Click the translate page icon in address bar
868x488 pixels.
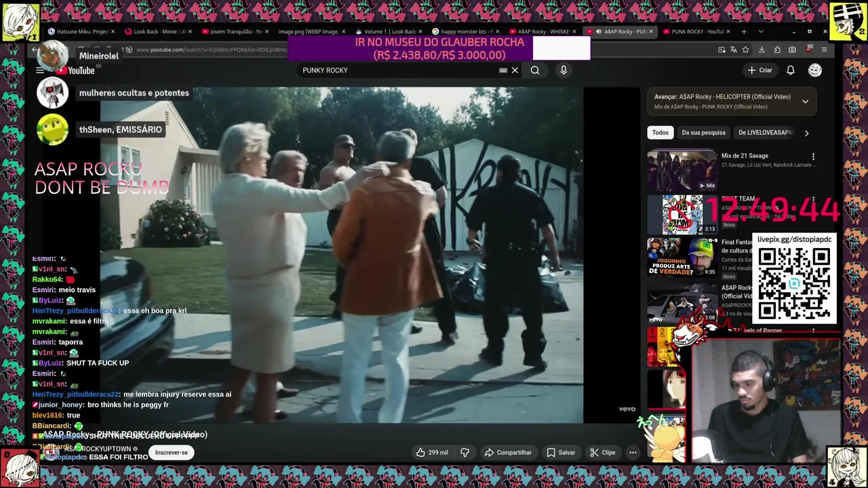click(x=733, y=49)
